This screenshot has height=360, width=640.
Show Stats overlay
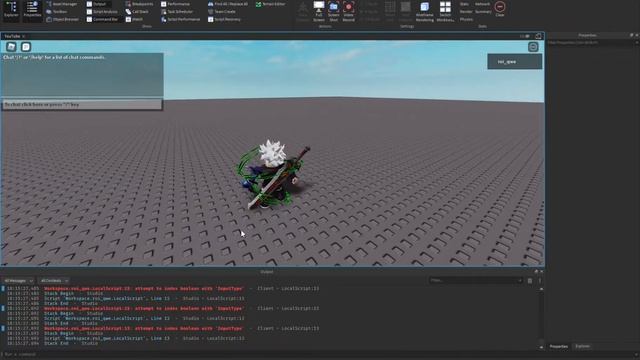click(x=464, y=4)
